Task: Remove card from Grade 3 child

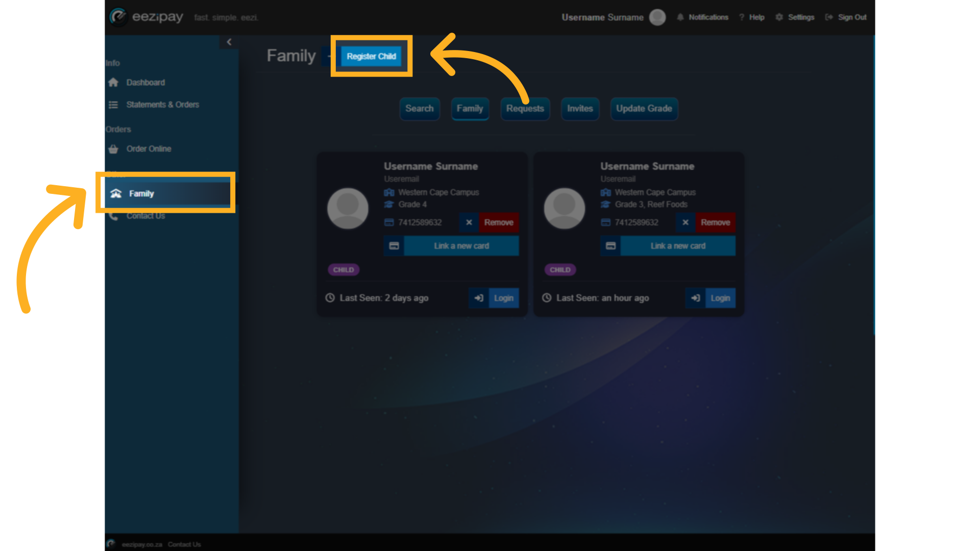Action: click(x=715, y=222)
